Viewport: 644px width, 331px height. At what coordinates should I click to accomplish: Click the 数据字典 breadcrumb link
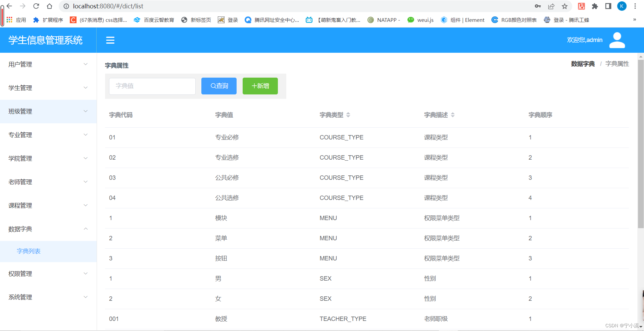583,64
